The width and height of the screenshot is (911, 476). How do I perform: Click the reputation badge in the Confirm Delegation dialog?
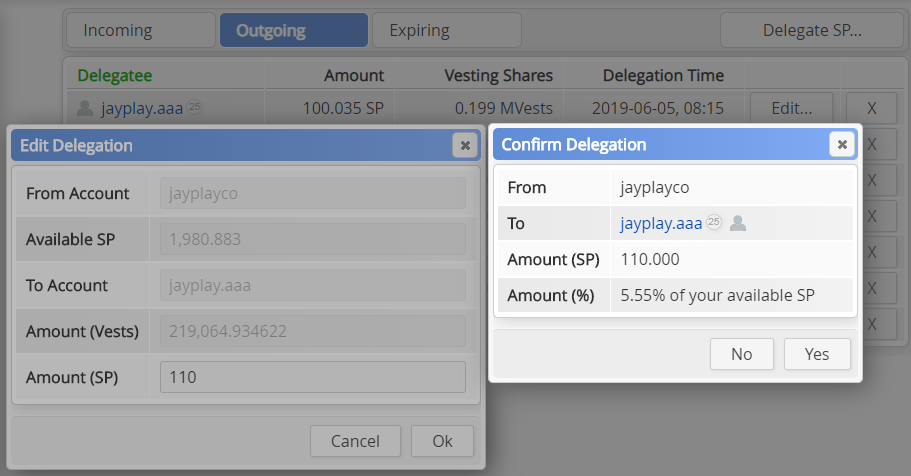[714, 223]
